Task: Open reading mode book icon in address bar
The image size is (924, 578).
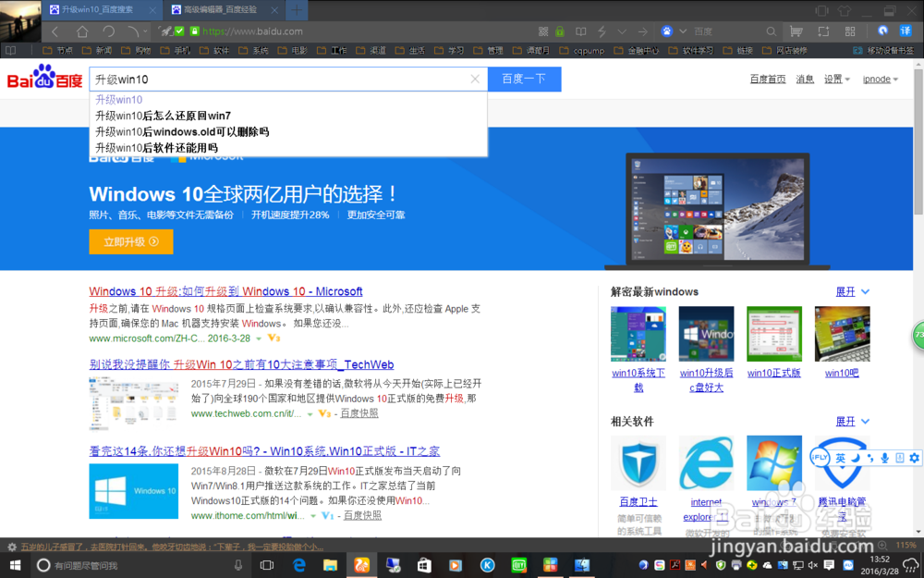Action: [581, 31]
